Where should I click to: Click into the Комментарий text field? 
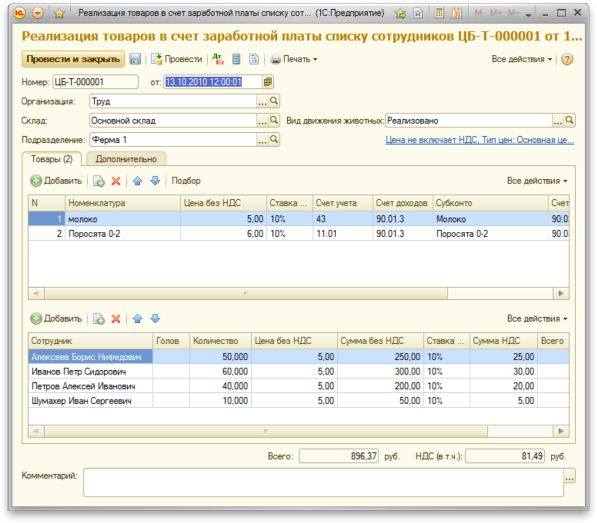tap(323, 482)
